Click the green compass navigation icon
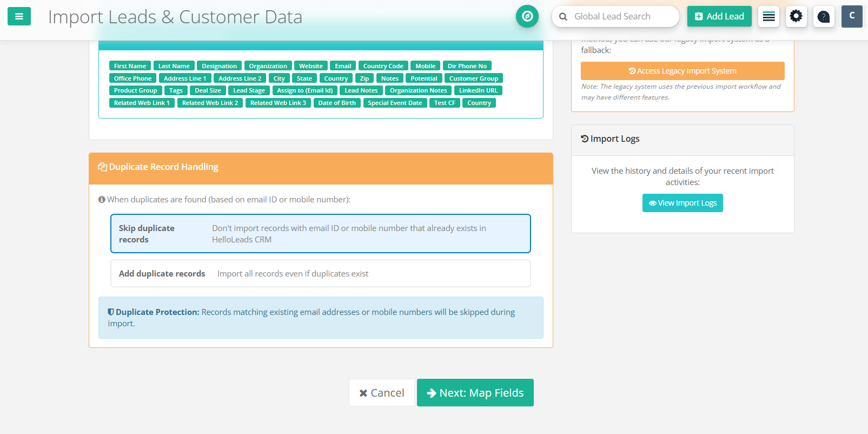Image resolution: width=868 pixels, height=434 pixels. (527, 16)
